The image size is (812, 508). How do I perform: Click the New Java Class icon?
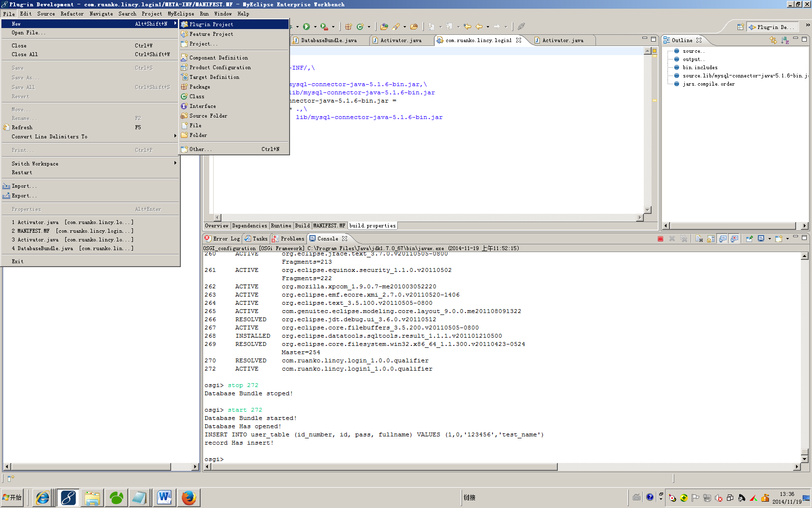click(x=360, y=27)
